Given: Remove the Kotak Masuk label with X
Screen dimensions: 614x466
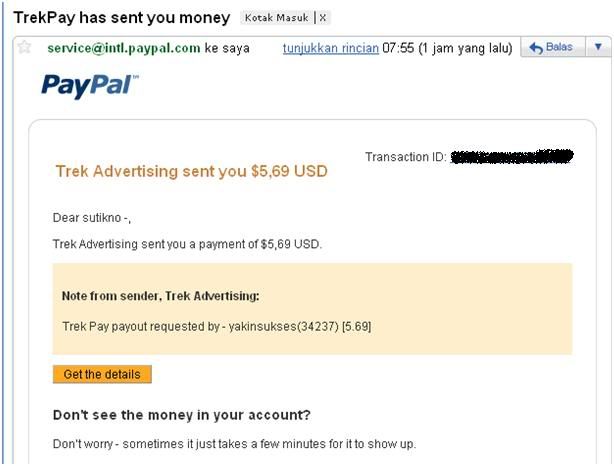Looking at the screenshot, I should tap(323, 18).
